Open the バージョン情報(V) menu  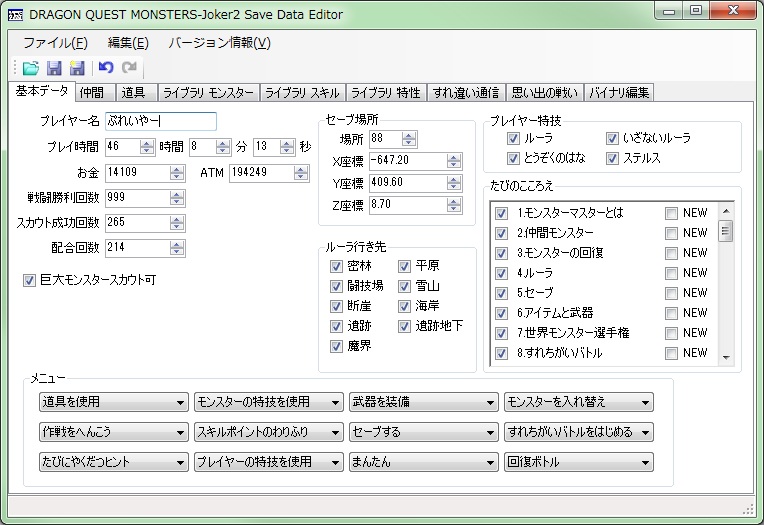(x=219, y=43)
